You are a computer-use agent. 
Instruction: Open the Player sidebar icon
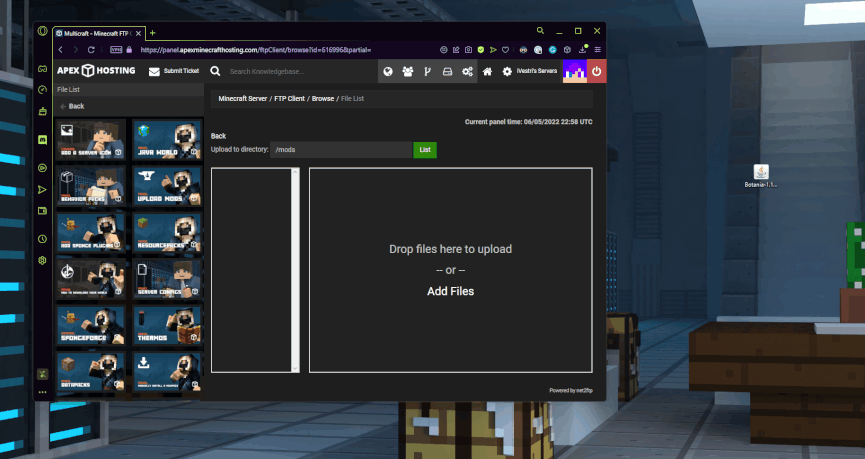pyautogui.click(x=42, y=168)
